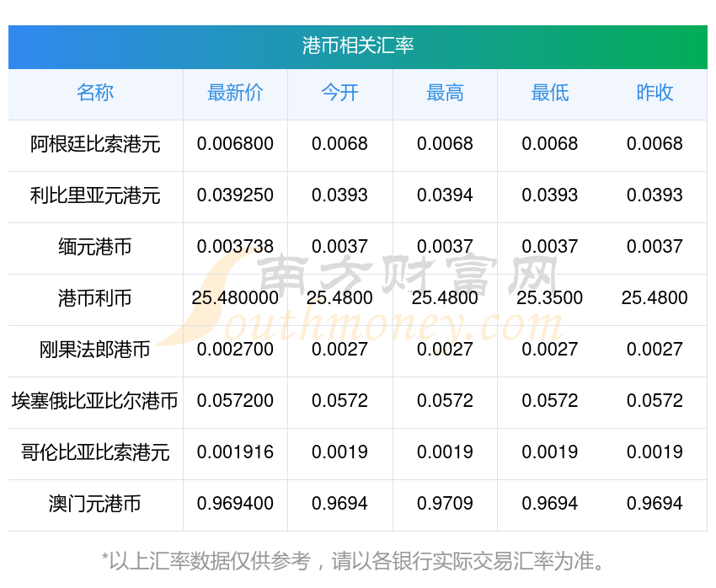This screenshot has height=588, width=716.
Task: Select the 昨收 column header
Action: [655, 93]
